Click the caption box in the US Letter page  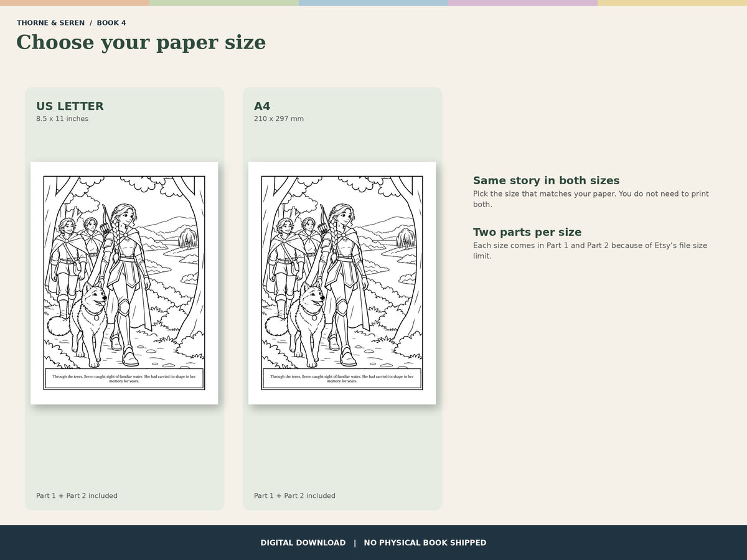tap(124, 378)
